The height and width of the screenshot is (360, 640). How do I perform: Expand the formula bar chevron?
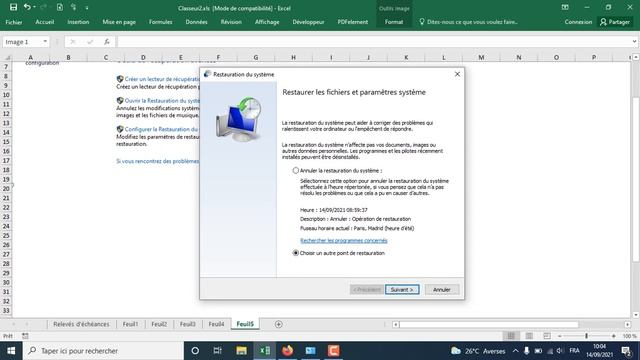point(634,42)
